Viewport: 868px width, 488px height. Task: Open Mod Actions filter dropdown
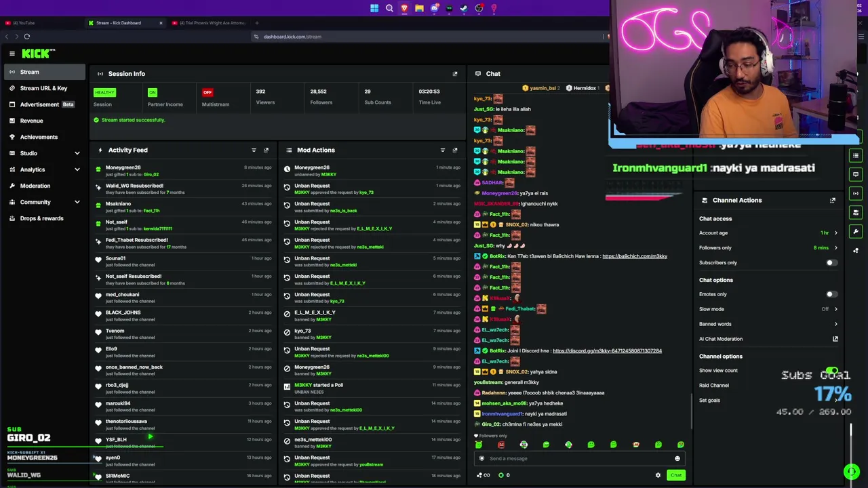pyautogui.click(x=443, y=150)
